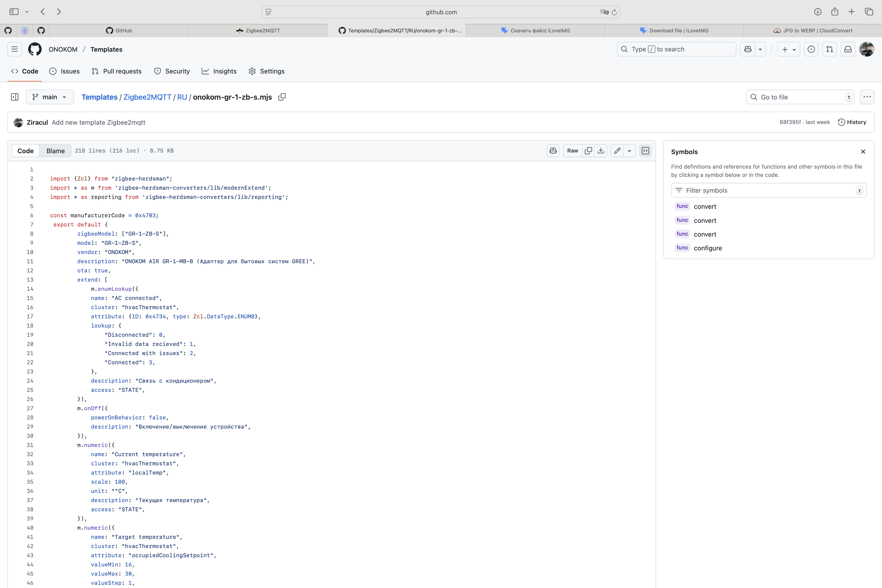Open pull requests icon in top bar
The width and height of the screenshot is (882, 588).
[x=829, y=49]
